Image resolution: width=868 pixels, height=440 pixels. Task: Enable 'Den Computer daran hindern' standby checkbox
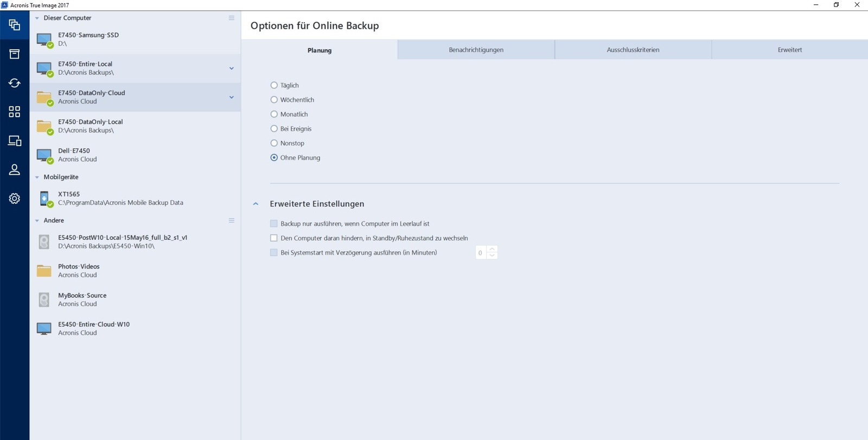click(x=274, y=238)
